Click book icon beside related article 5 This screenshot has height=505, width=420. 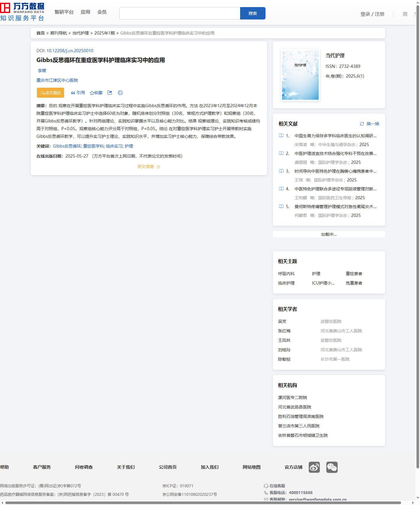click(281, 206)
